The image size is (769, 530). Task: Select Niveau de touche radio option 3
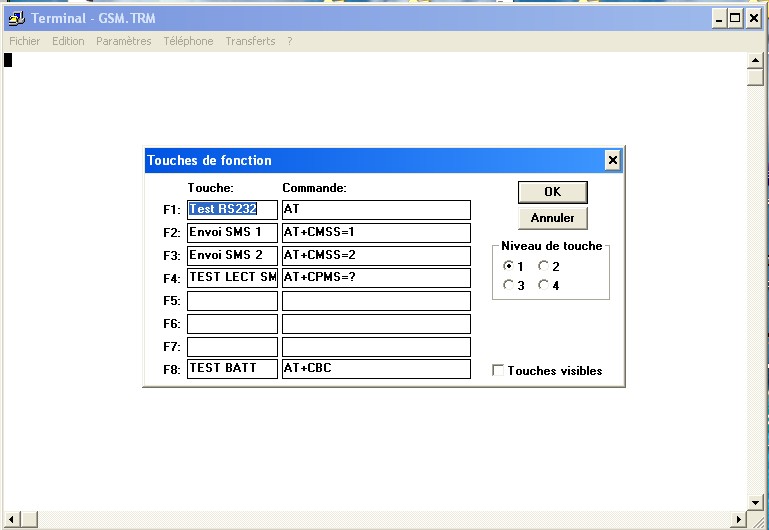(509, 285)
